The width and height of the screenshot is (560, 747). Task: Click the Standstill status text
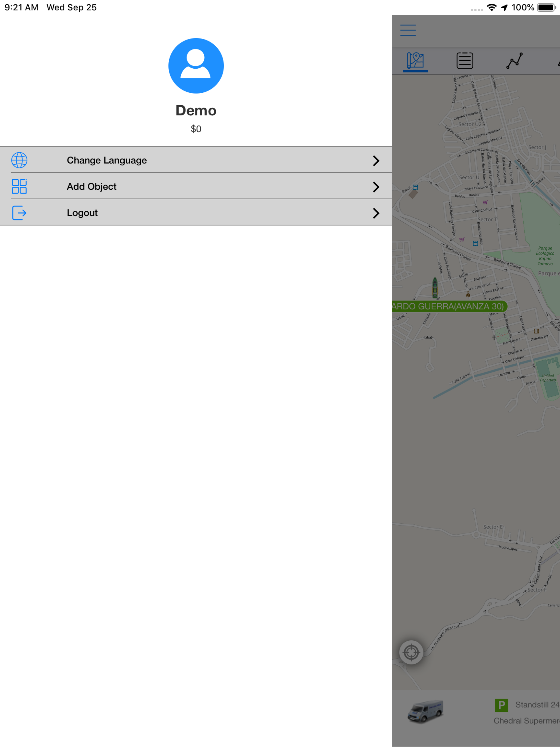pos(537,705)
